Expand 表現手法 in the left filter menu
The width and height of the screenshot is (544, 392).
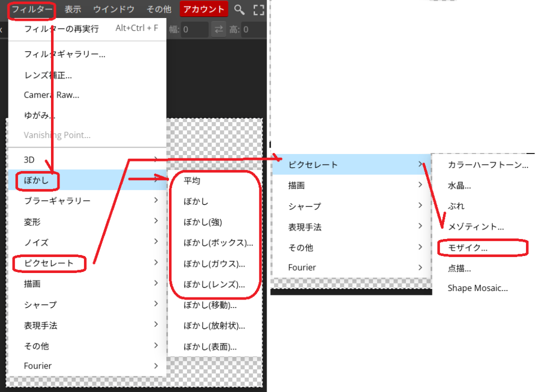(x=87, y=325)
